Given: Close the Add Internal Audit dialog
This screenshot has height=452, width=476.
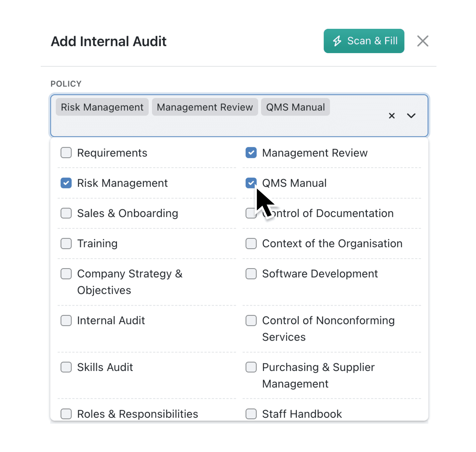Looking at the screenshot, I should pos(423,41).
